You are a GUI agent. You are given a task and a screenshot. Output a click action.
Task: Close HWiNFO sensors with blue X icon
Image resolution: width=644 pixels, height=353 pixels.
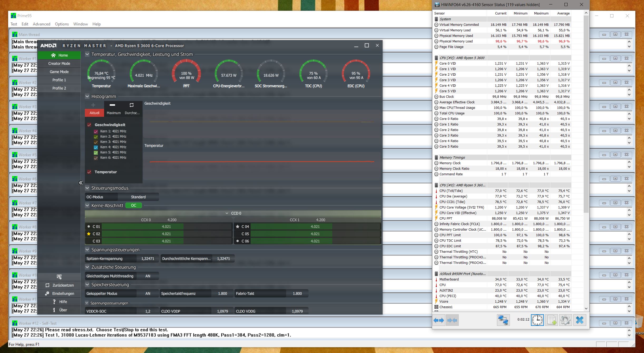[579, 320]
